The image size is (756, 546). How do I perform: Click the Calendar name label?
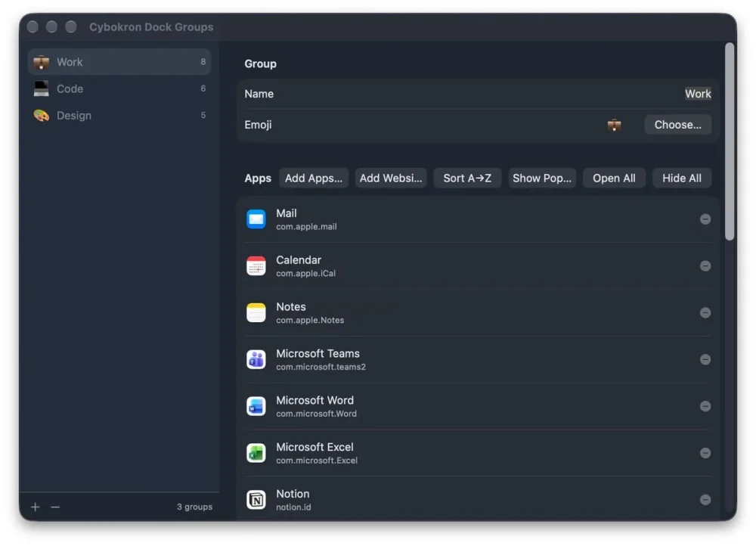coord(299,260)
